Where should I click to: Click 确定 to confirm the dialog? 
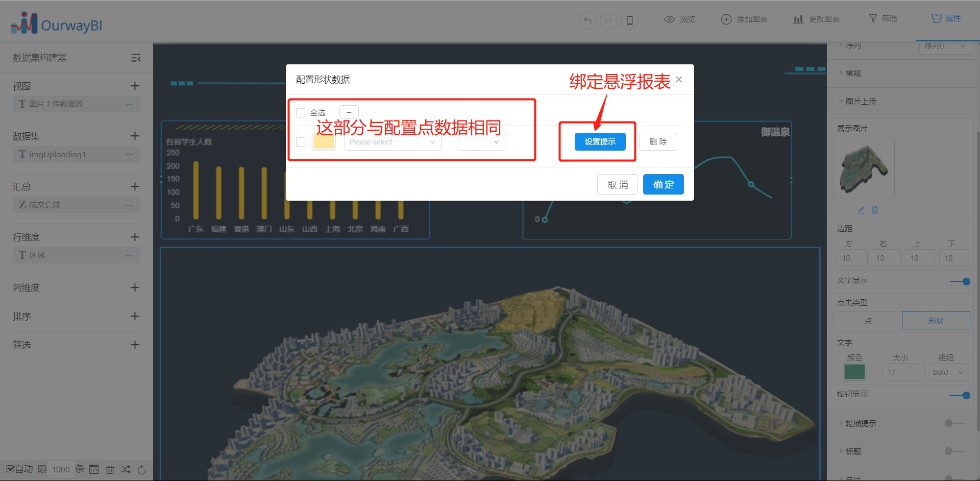[664, 184]
